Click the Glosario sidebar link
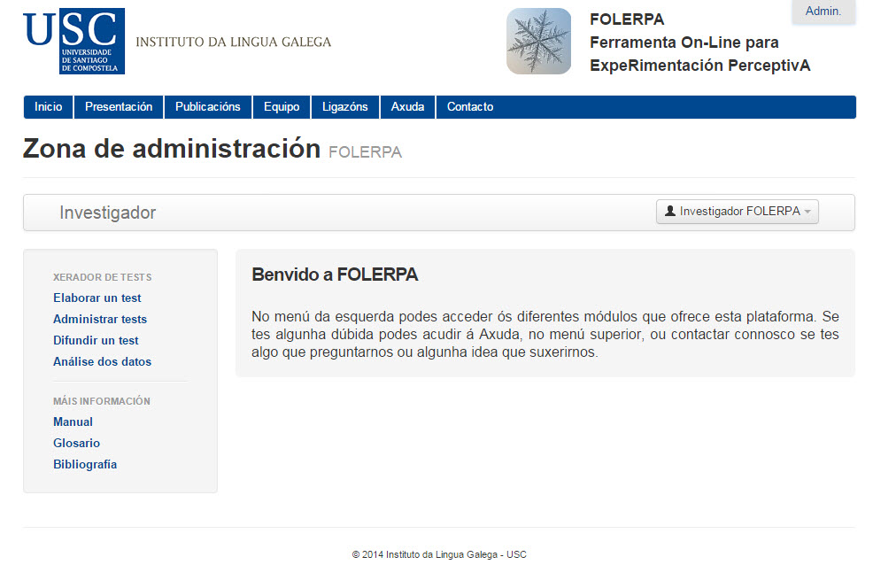 click(x=76, y=444)
